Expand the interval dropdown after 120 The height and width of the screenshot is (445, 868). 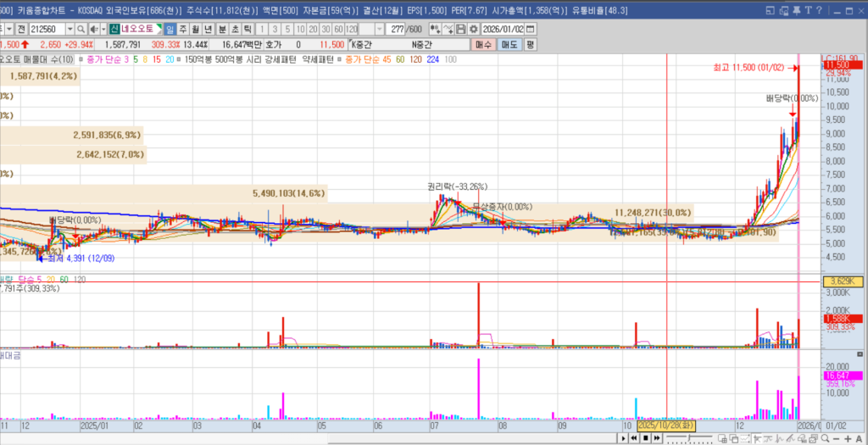tap(378, 28)
